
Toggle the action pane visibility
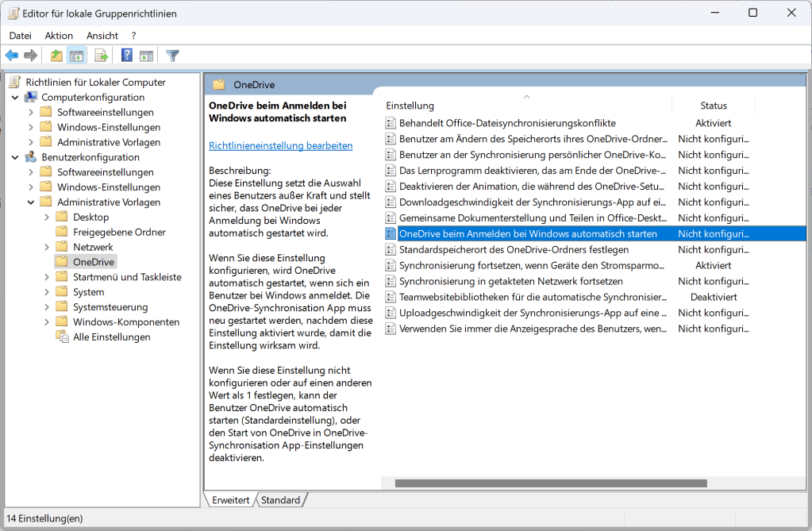tap(147, 55)
